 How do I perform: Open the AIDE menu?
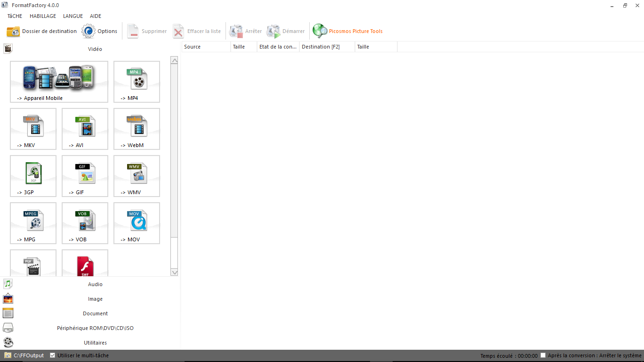coord(96,16)
